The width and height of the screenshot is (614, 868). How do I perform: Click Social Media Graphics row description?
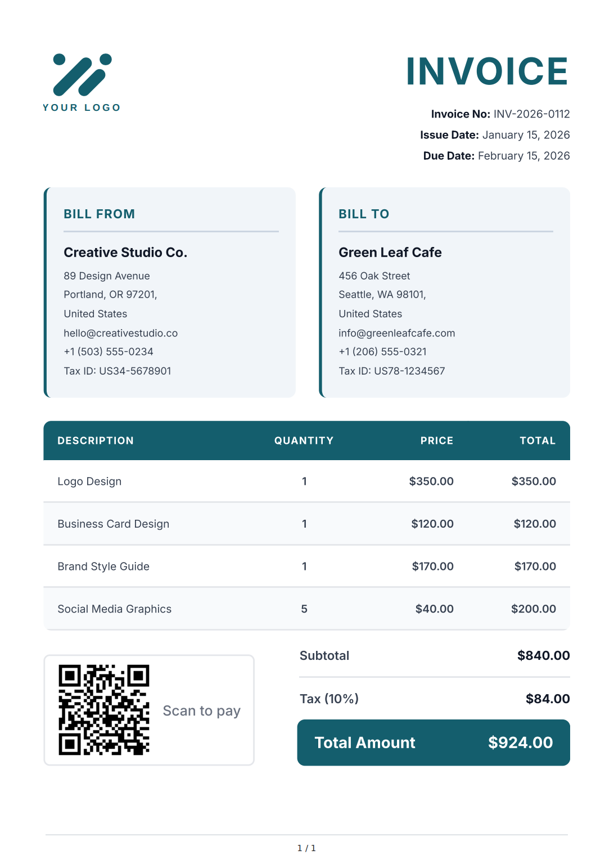[114, 609]
